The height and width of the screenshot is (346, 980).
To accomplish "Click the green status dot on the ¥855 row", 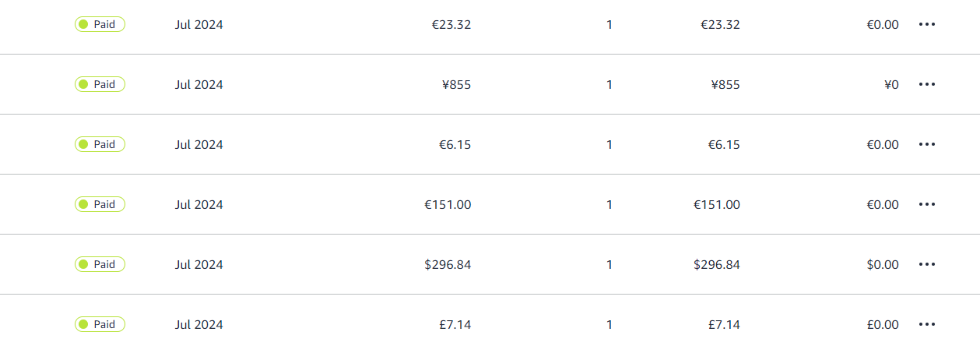I will click(x=83, y=84).
